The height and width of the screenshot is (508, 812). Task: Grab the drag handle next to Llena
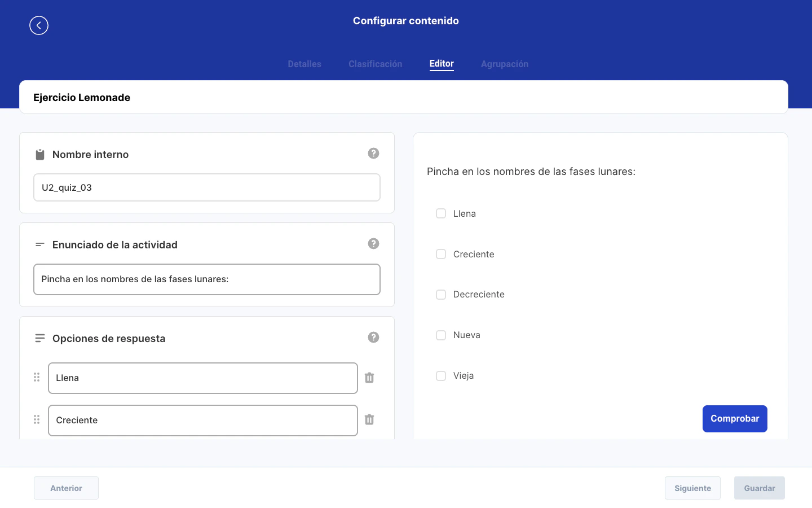click(37, 377)
